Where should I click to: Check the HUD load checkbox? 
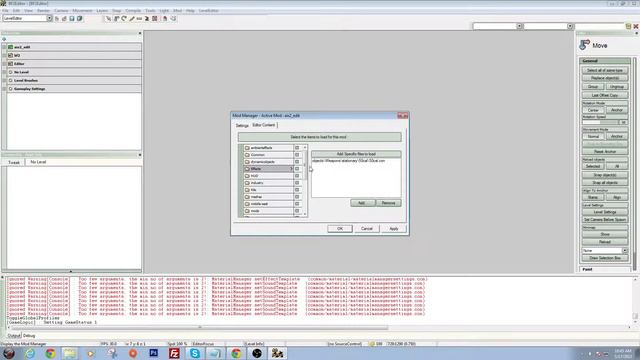[297, 176]
